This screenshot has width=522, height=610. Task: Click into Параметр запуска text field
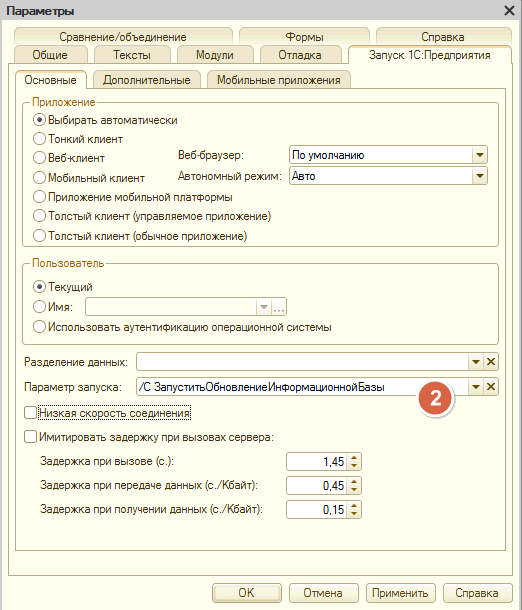302,387
